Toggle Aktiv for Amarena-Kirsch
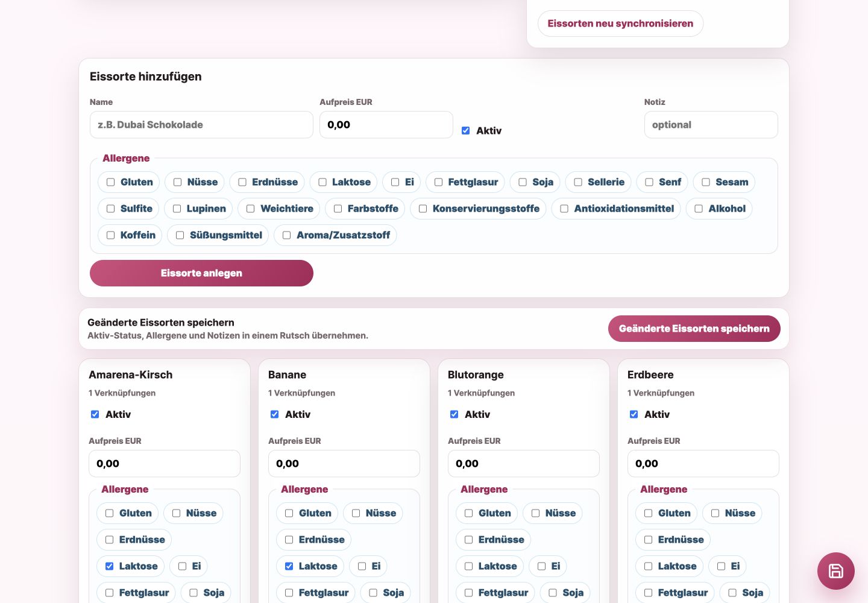868x603 pixels. click(x=95, y=414)
